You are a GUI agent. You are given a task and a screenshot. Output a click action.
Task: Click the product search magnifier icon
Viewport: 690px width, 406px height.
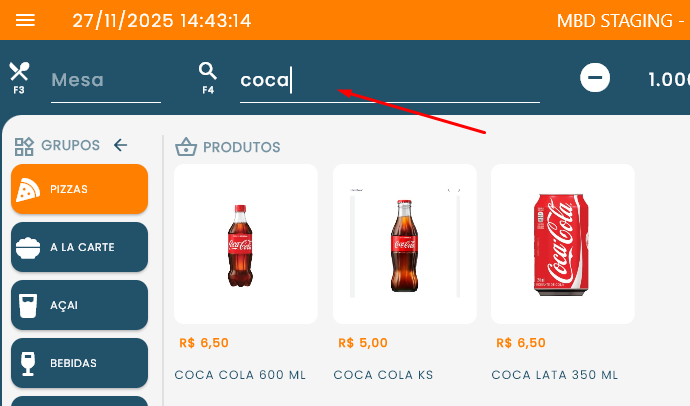click(x=208, y=71)
